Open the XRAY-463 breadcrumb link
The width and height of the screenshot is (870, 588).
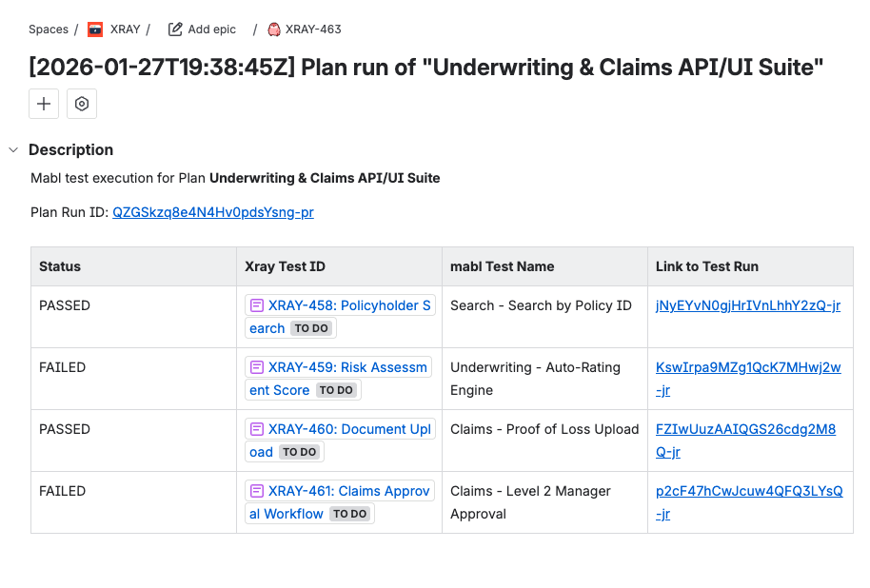tap(313, 29)
